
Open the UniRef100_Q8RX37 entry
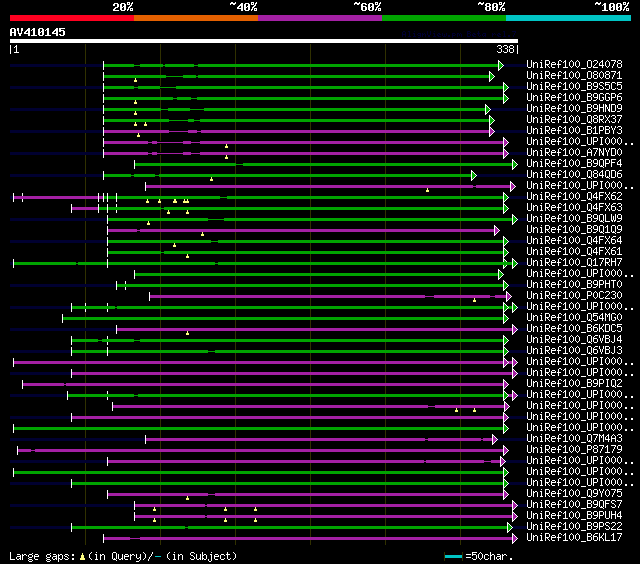click(x=574, y=120)
